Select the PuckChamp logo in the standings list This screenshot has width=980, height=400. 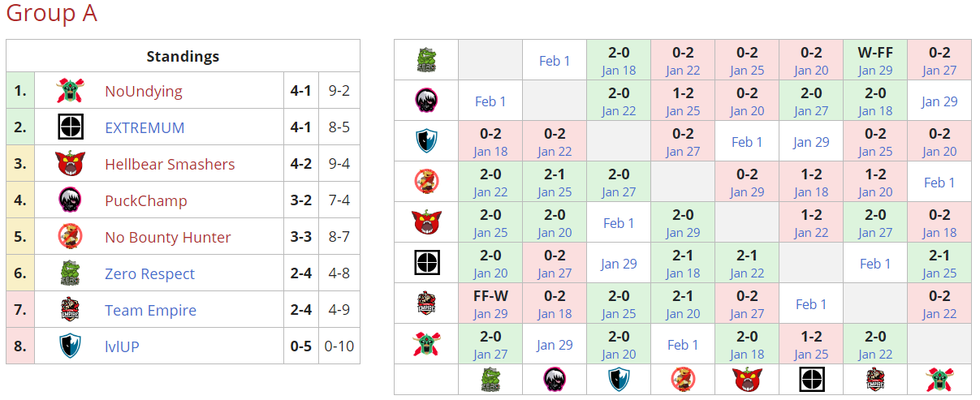click(71, 200)
